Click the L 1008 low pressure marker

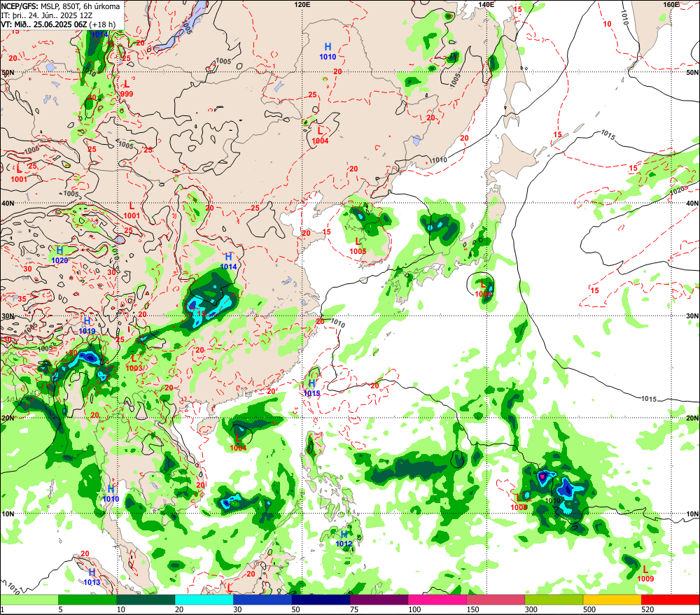(x=519, y=502)
